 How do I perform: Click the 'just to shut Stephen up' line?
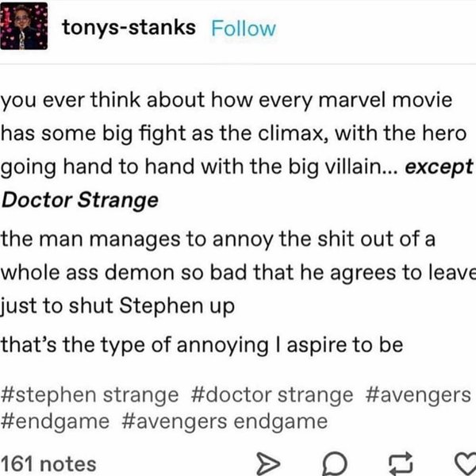click(x=117, y=305)
